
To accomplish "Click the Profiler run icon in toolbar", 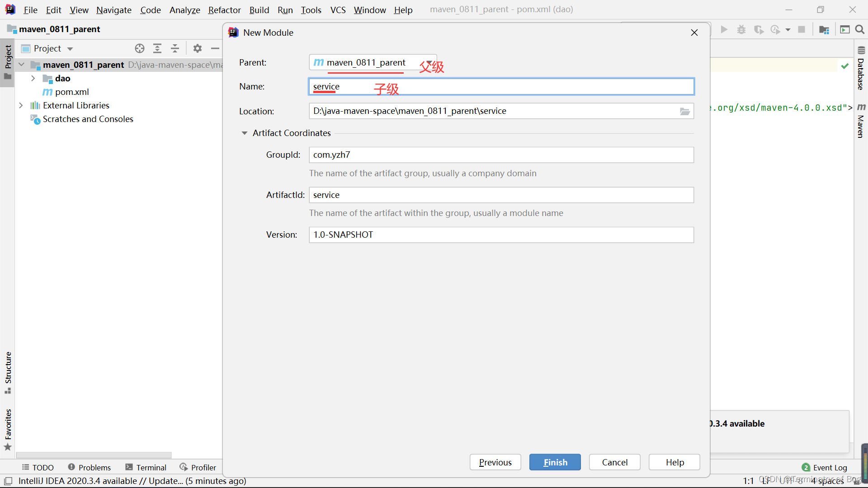I will [776, 29].
